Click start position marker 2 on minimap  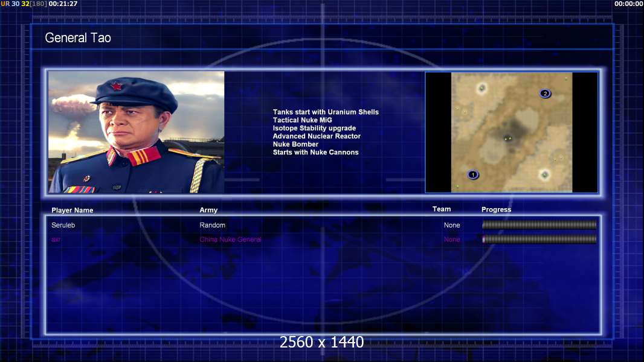[x=545, y=94]
